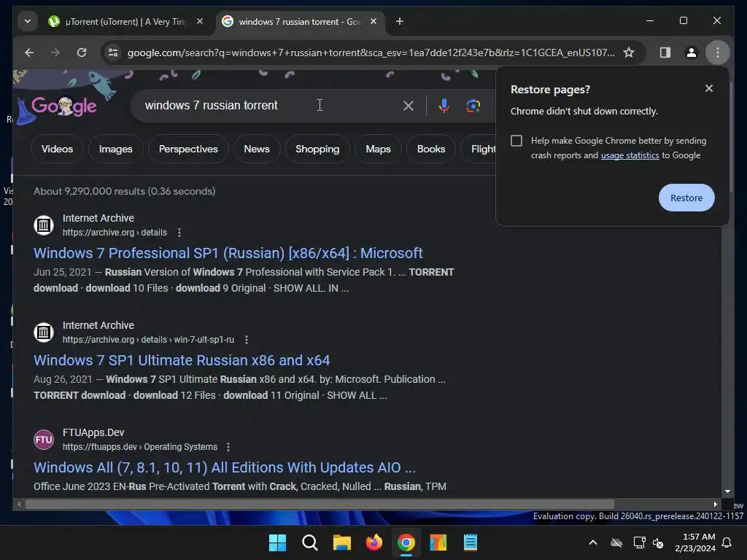Open a new tab with plus button
The width and height of the screenshot is (747, 560).
pyautogui.click(x=400, y=21)
